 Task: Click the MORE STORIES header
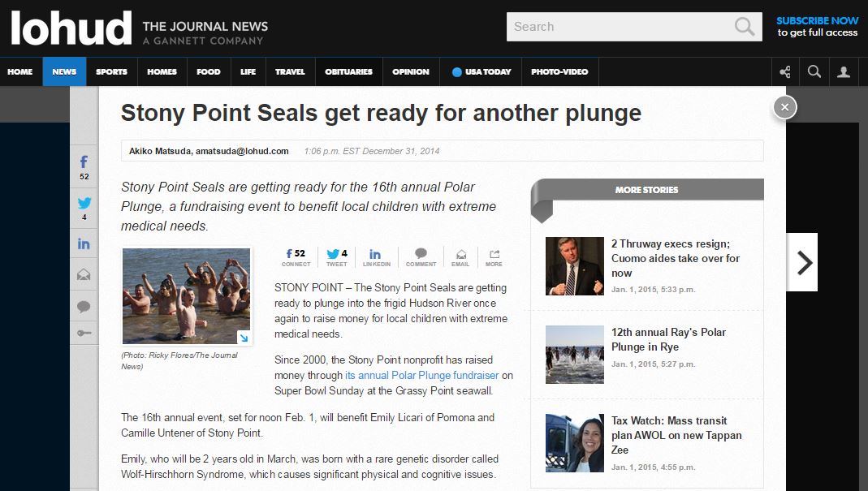tap(646, 190)
